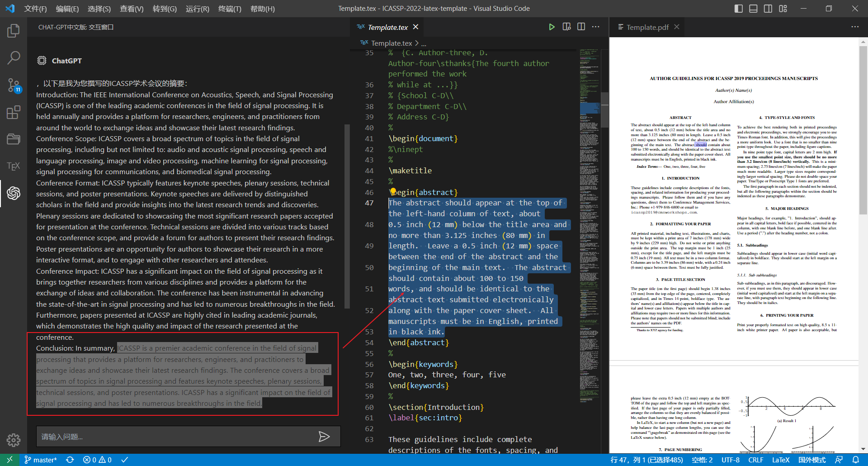Open the CRLF end-of-line picker
This screenshot has height=466, width=868.
click(756, 460)
